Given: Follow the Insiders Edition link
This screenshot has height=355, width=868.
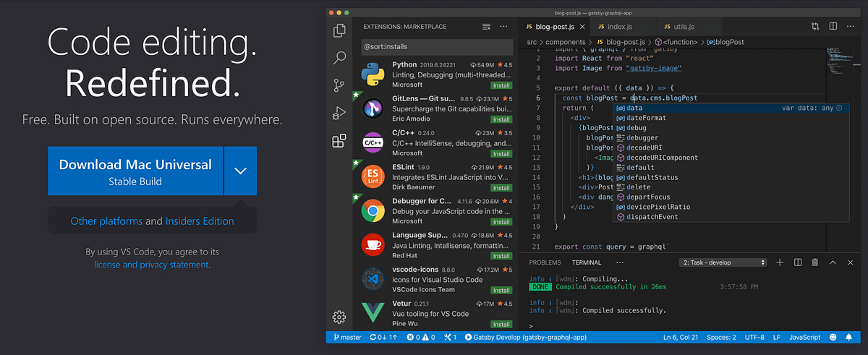Looking at the screenshot, I should [x=200, y=221].
